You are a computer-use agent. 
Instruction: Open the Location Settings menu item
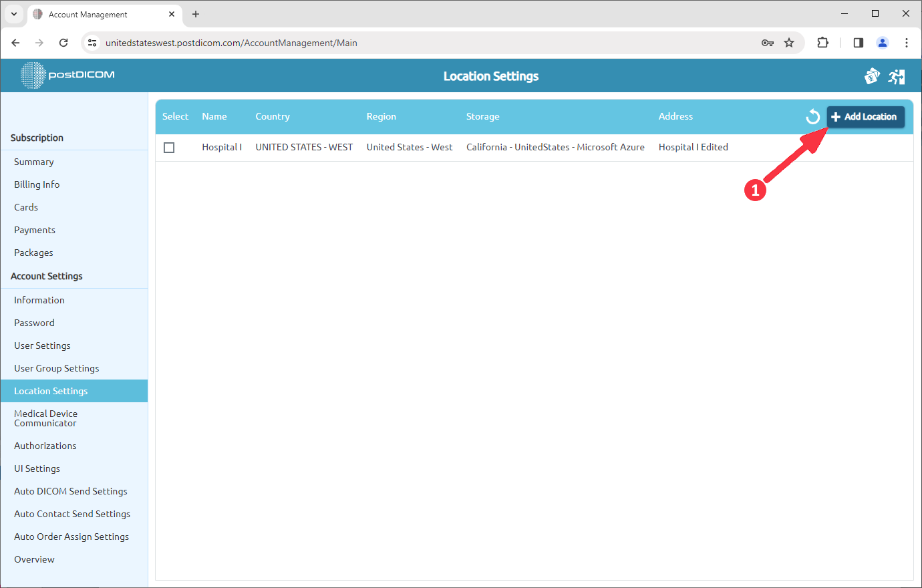(51, 391)
